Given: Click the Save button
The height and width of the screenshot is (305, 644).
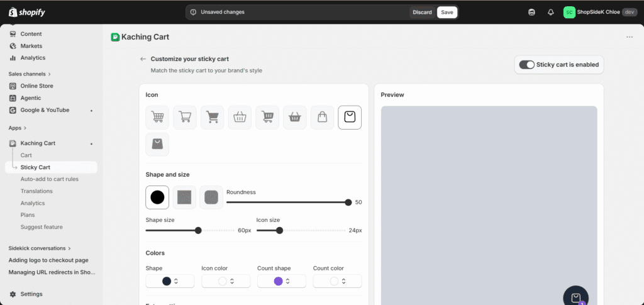Looking at the screenshot, I should (x=447, y=13).
